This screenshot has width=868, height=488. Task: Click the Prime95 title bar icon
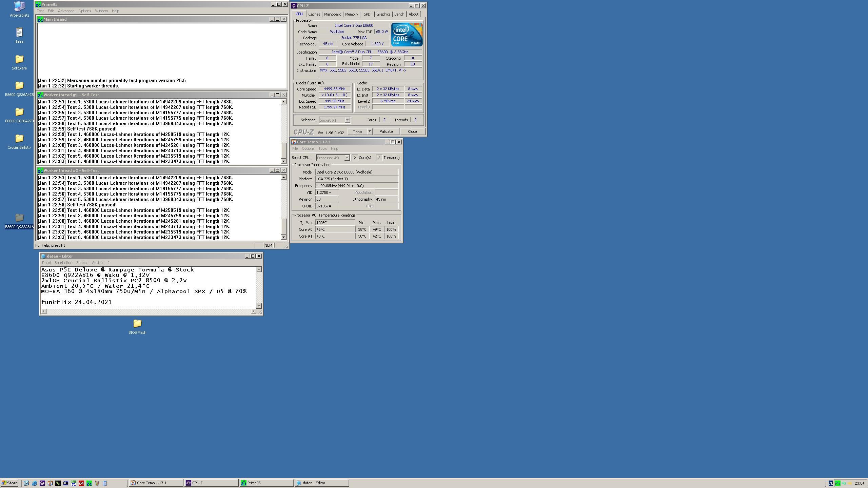click(38, 4)
